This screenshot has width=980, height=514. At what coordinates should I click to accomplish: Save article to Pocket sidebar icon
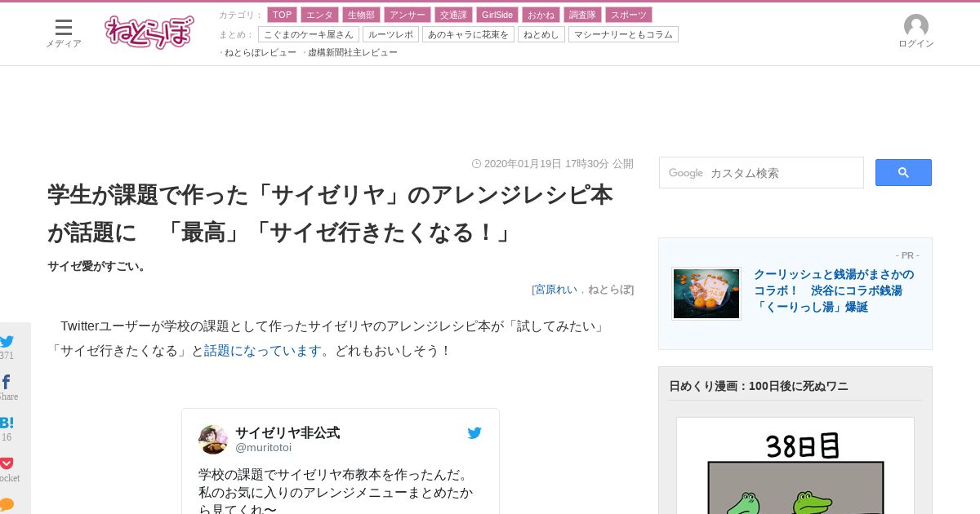click(7, 463)
